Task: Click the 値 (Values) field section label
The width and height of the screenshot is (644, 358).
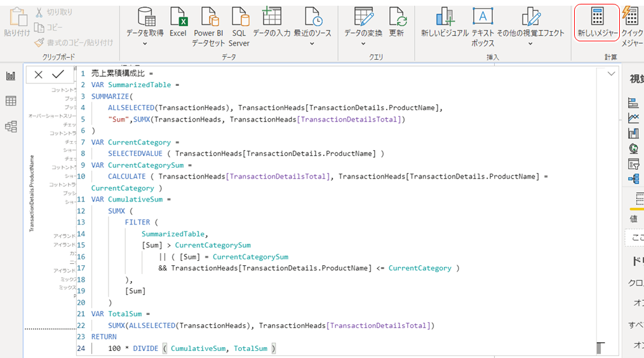Action: 634,219
